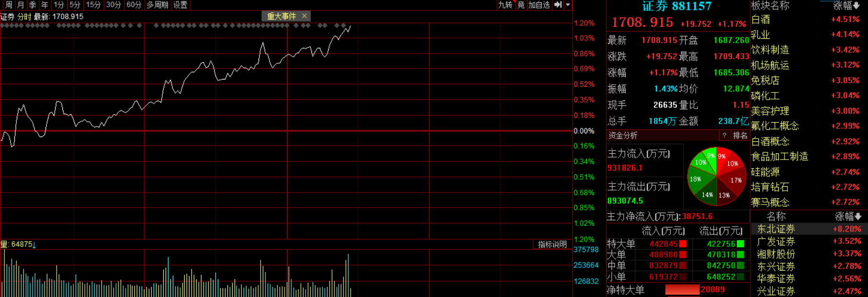The height and width of the screenshot is (297, 868).
Task: Switch to the 5分 period tab
Action: [x=75, y=5]
